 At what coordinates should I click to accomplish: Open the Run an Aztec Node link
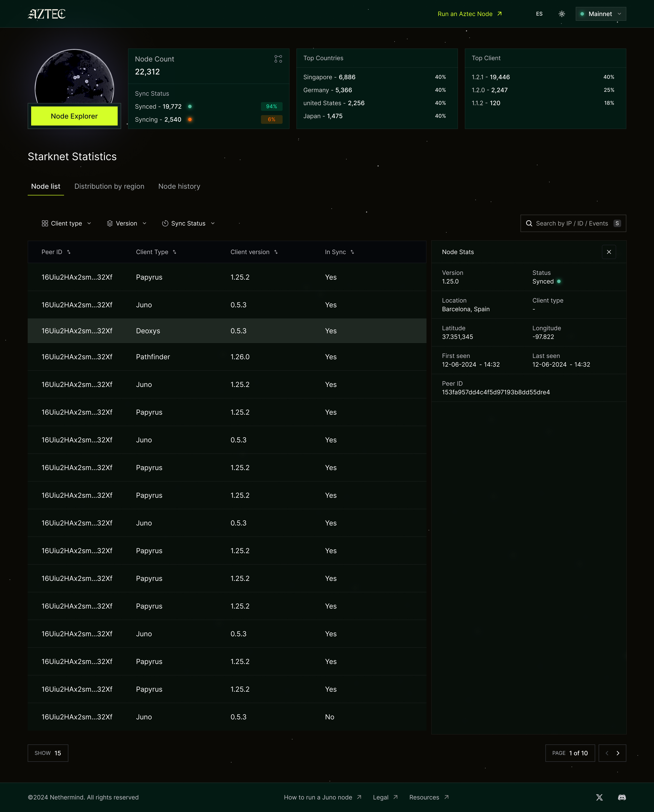click(469, 14)
